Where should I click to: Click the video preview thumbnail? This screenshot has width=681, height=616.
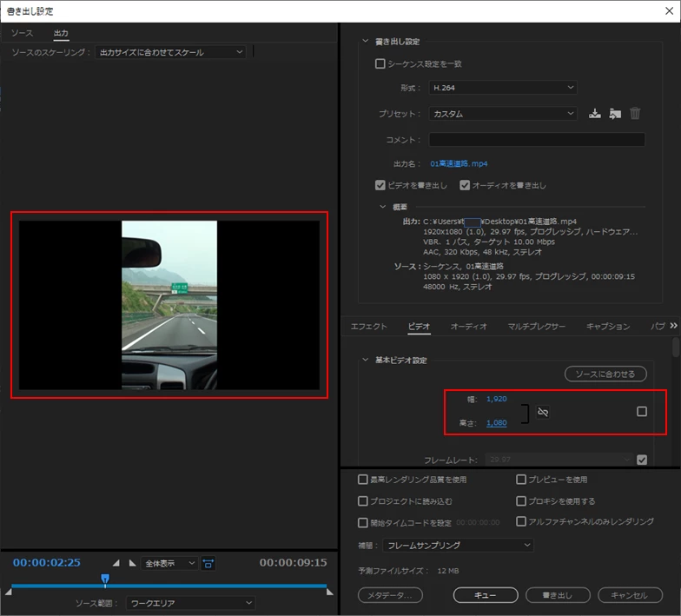(x=169, y=305)
